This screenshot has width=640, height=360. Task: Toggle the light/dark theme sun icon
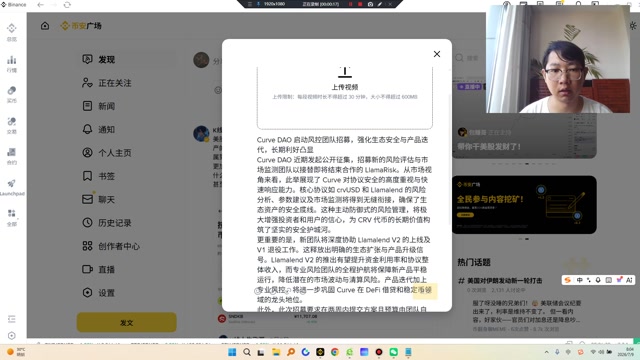pos(633,26)
